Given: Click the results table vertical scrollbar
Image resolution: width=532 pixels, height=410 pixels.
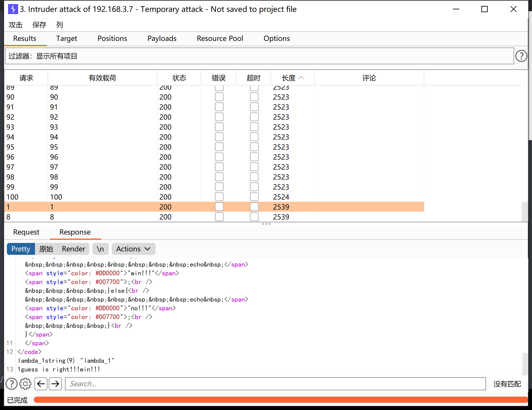Looking at the screenshot, I should pos(525,212).
